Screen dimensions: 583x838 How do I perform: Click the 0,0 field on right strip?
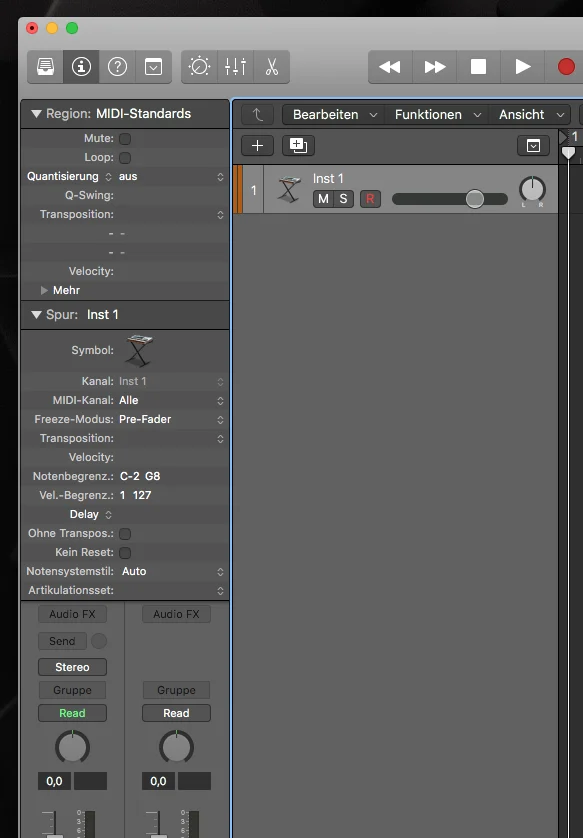159,781
